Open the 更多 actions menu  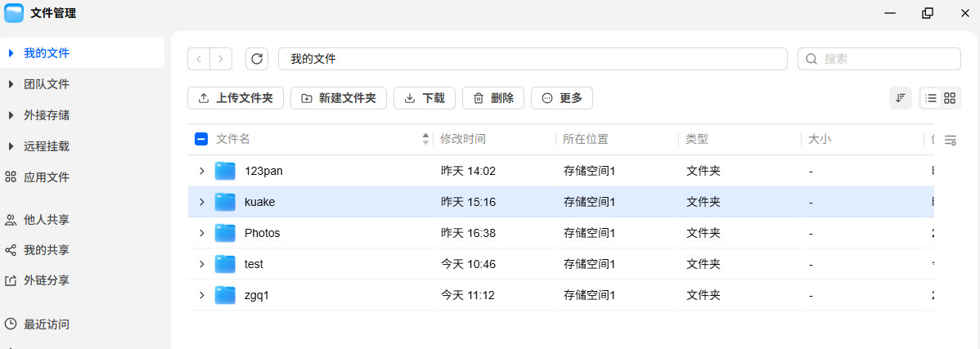tap(562, 98)
